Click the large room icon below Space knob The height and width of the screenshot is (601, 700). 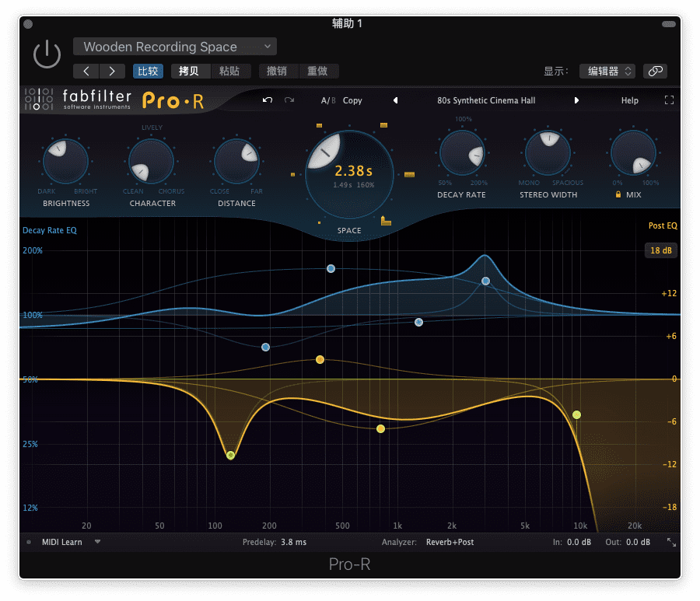[x=386, y=220]
